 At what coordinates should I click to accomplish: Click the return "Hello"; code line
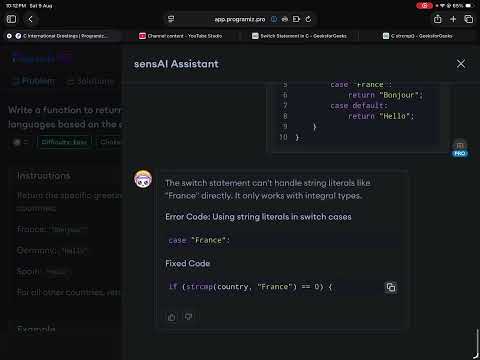click(x=381, y=116)
